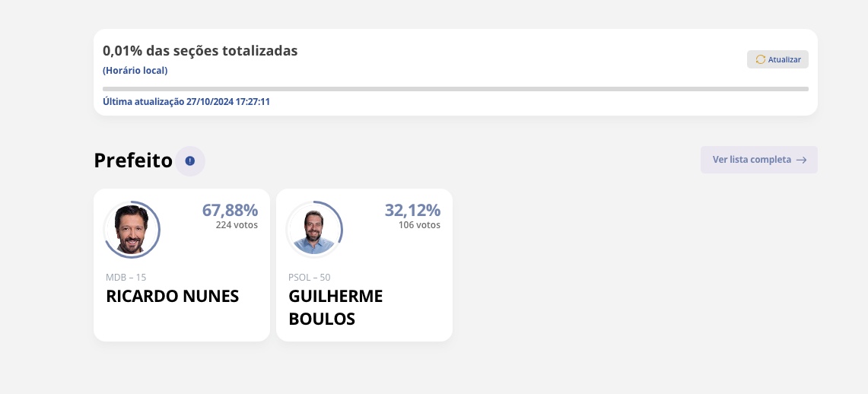Click the PSOL – 50 party label
868x394 pixels.
click(x=310, y=278)
